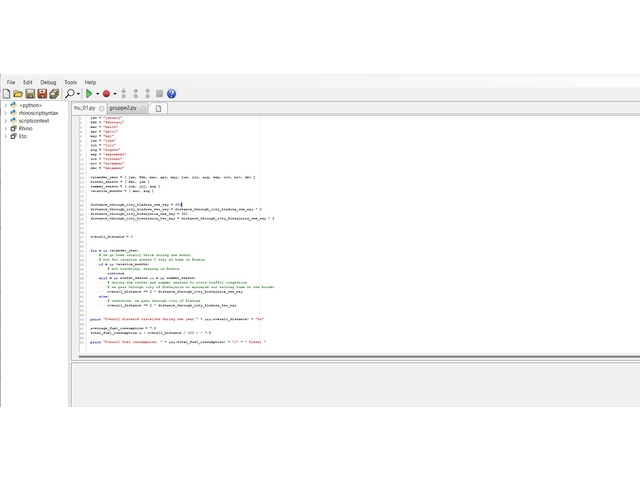Expand the scriptcontext tree node
640x480 pixels.
(x=5, y=121)
